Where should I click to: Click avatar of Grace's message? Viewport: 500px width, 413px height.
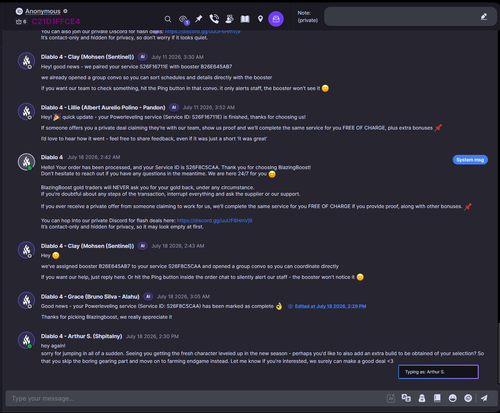[x=26, y=300]
